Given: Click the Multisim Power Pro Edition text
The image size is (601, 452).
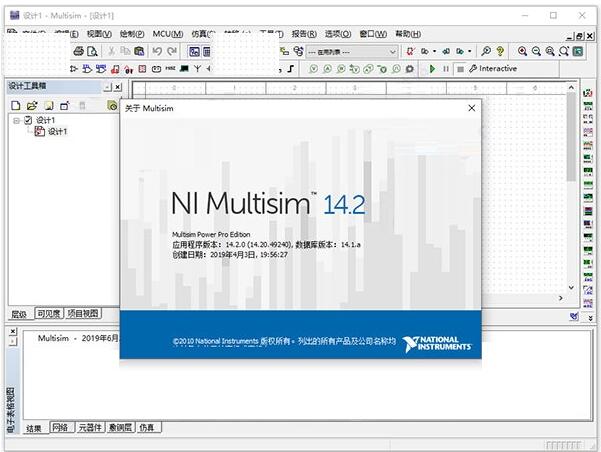Looking at the screenshot, I should tap(211, 234).
